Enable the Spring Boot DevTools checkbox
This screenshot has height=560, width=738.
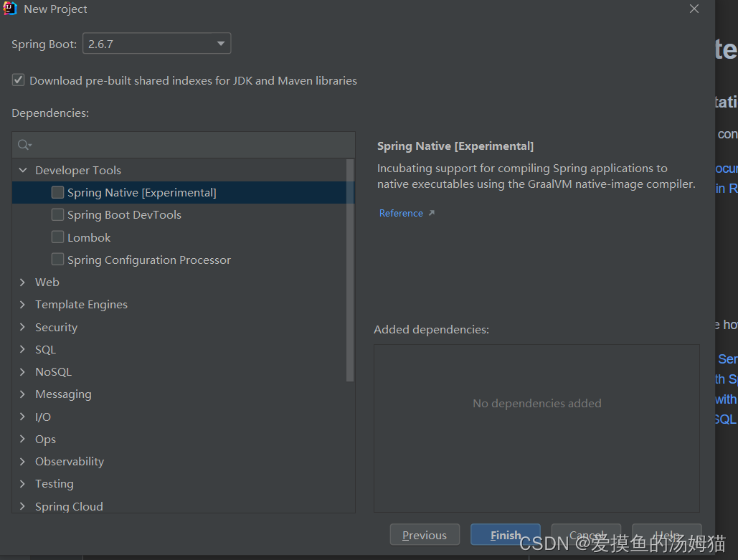(x=57, y=214)
